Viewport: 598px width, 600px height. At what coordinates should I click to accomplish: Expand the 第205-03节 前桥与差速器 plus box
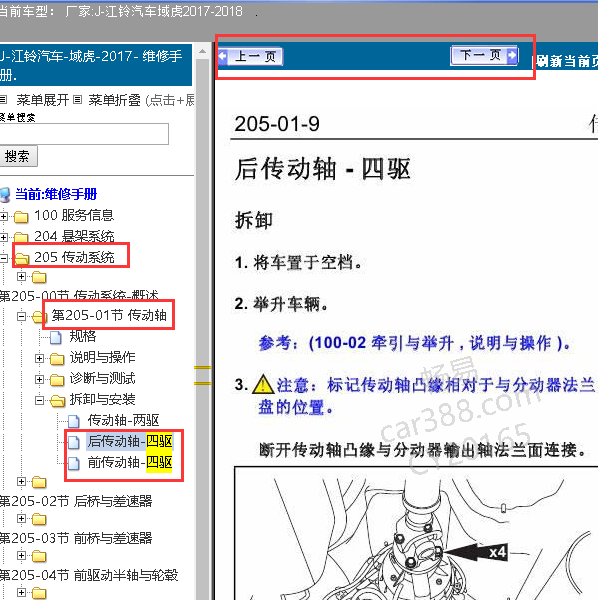pyautogui.click(x=21, y=518)
